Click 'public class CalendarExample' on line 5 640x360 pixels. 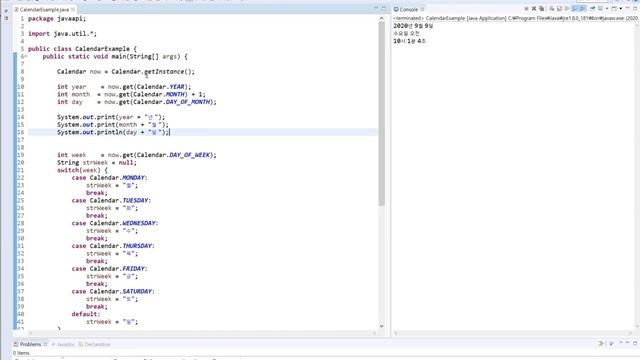click(x=79, y=49)
